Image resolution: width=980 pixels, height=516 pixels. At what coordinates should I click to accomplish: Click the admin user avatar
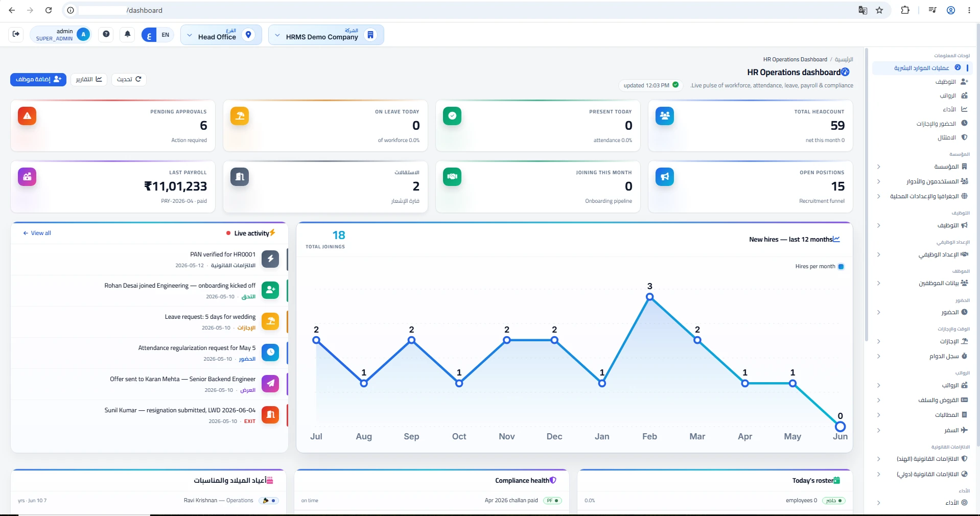pos(83,34)
